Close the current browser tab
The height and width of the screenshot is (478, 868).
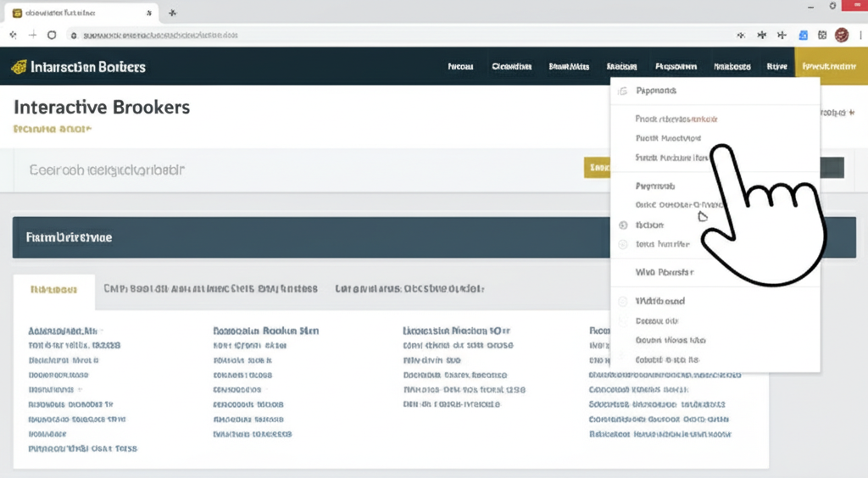[148, 14]
